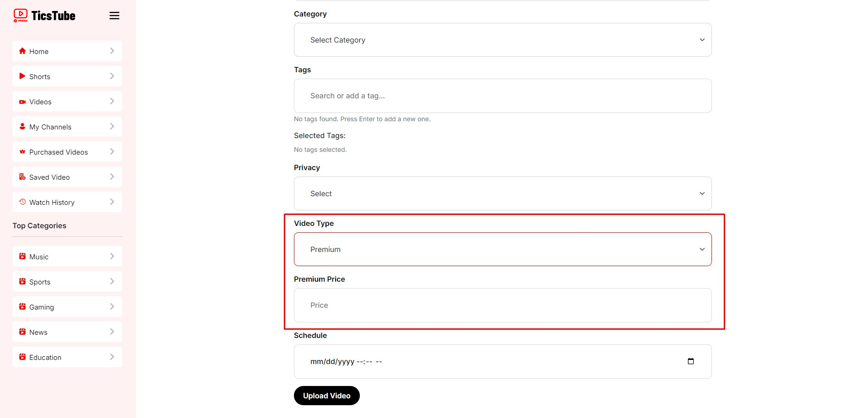Focus the Tags search input
The height and width of the screenshot is (418, 868).
(502, 96)
